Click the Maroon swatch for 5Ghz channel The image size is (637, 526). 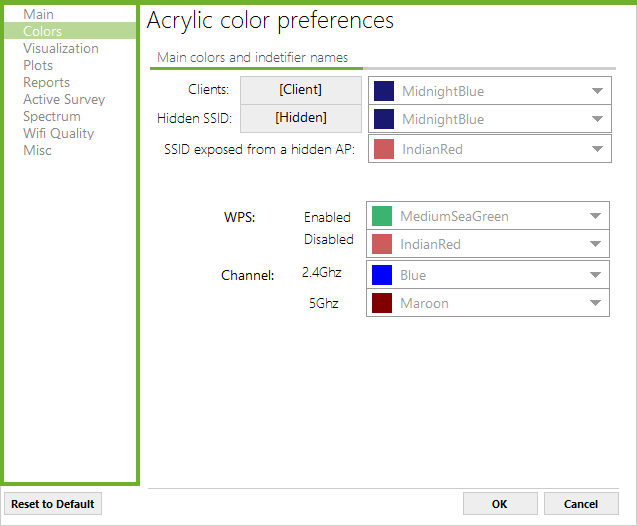pos(381,303)
